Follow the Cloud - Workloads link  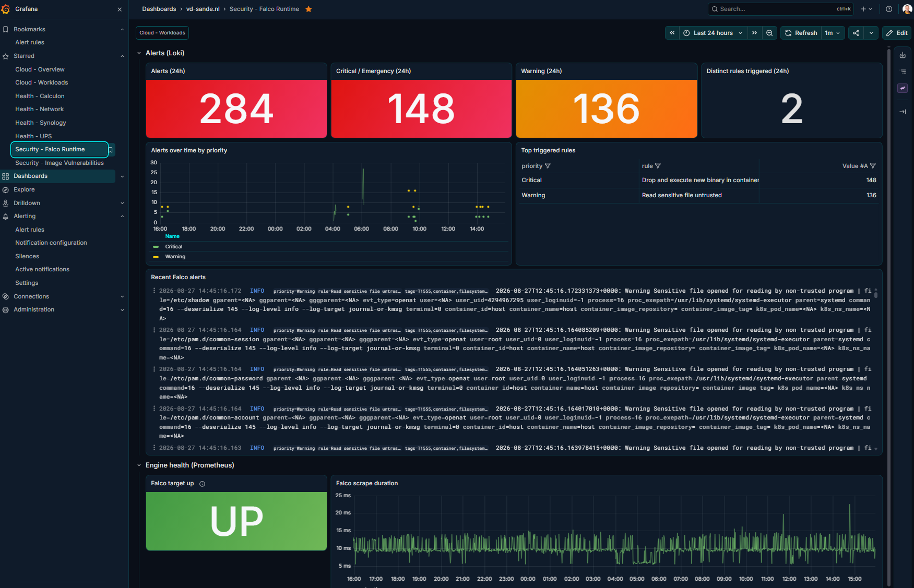coord(162,33)
